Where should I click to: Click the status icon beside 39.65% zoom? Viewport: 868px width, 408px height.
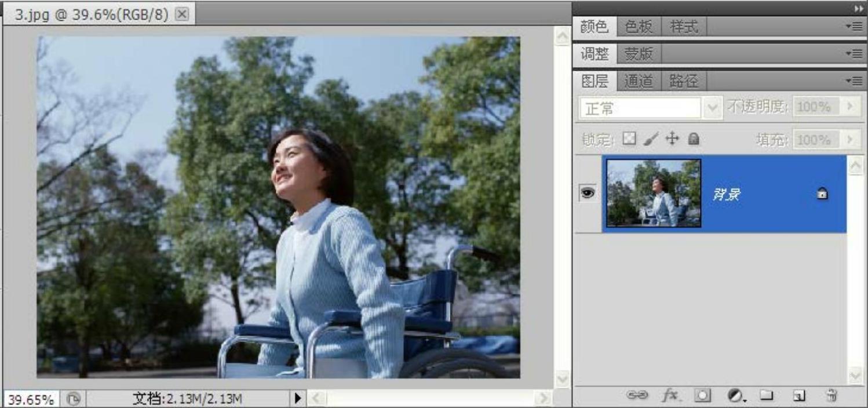tap(74, 399)
